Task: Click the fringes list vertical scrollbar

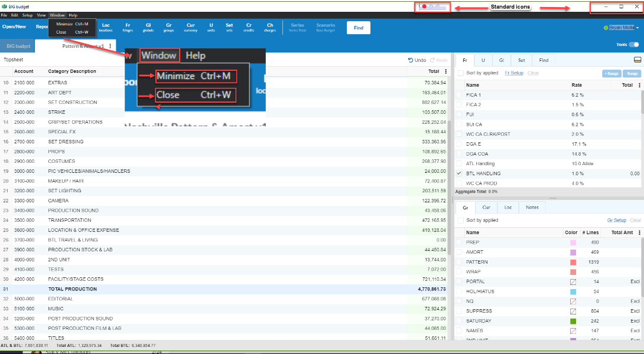Action: (642, 101)
